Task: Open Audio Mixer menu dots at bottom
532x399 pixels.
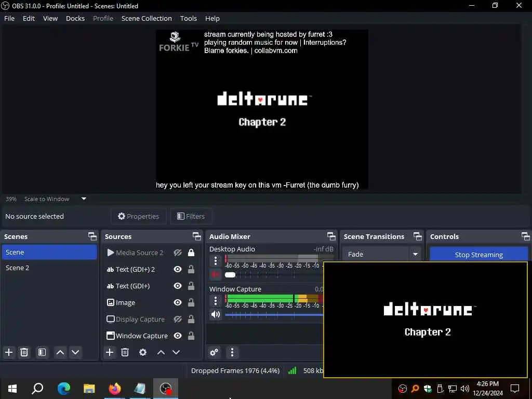Action: point(232,352)
